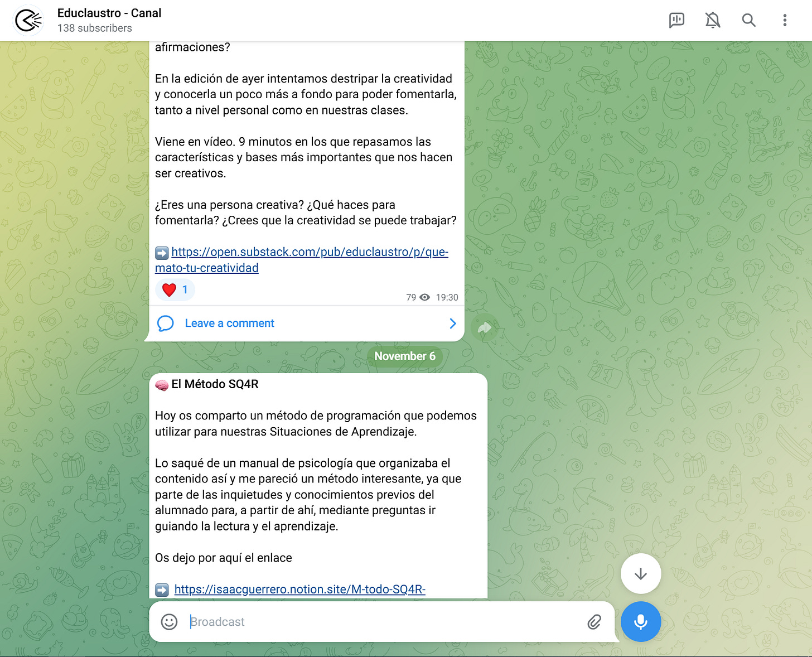Click text 'Os dejo por aquí el enlace'
This screenshot has width=812, height=657.
pyautogui.click(x=224, y=558)
